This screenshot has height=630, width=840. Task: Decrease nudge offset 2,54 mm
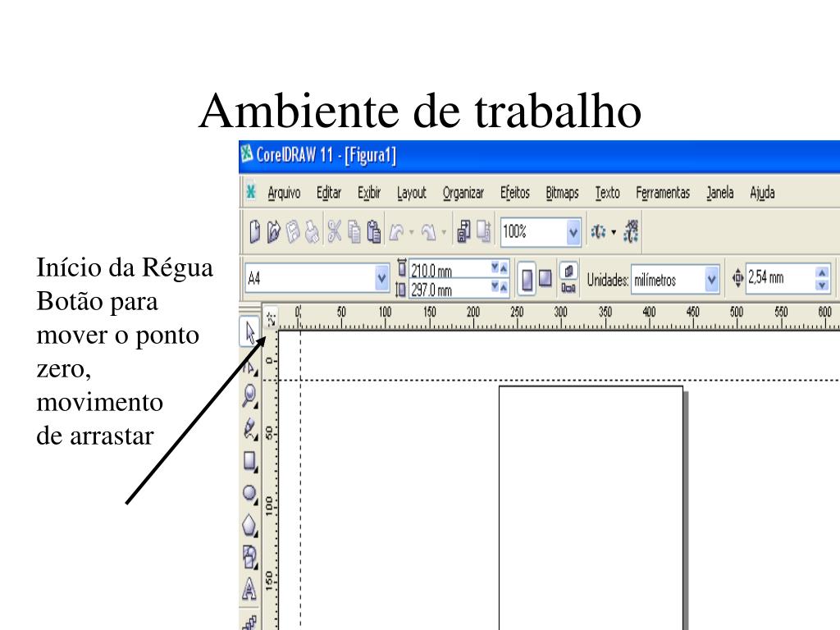pyautogui.click(x=822, y=285)
